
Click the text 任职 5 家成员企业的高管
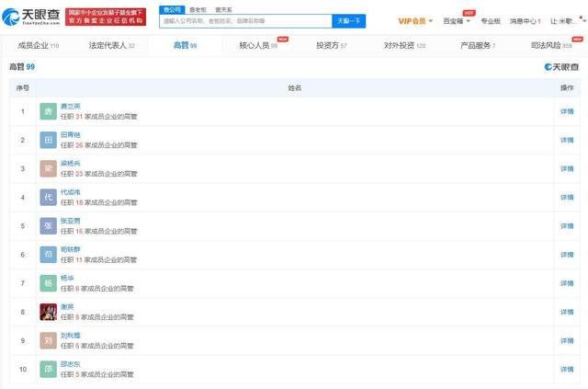tap(97, 374)
